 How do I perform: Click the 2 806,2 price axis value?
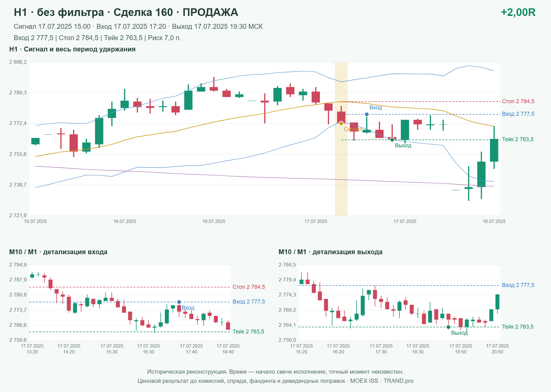(18, 62)
